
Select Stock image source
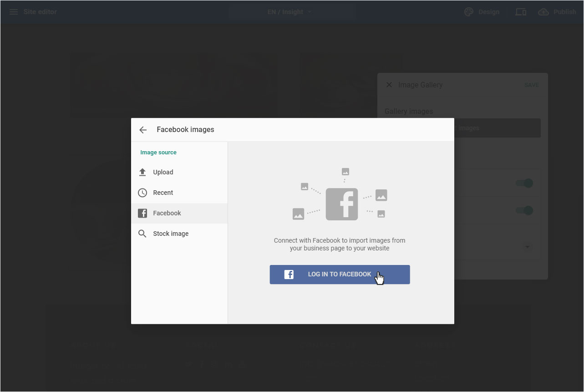click(x=179, y=234)
